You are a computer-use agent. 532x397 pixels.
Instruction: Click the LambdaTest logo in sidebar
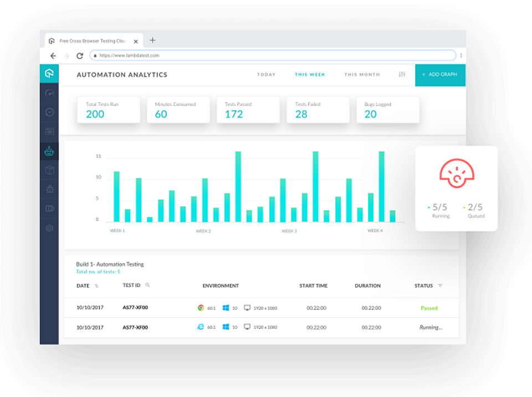49,73
